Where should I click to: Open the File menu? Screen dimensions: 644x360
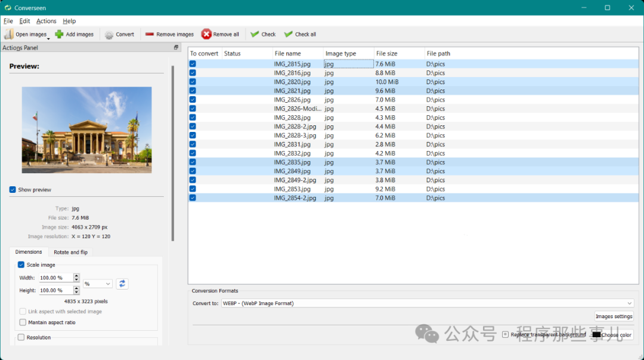tap(8, 21)
